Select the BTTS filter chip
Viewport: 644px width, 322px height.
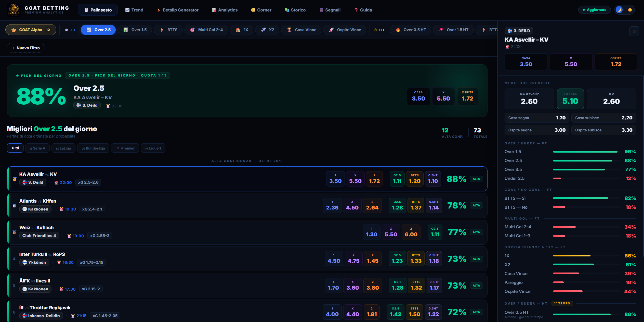(x=168, y=30)
